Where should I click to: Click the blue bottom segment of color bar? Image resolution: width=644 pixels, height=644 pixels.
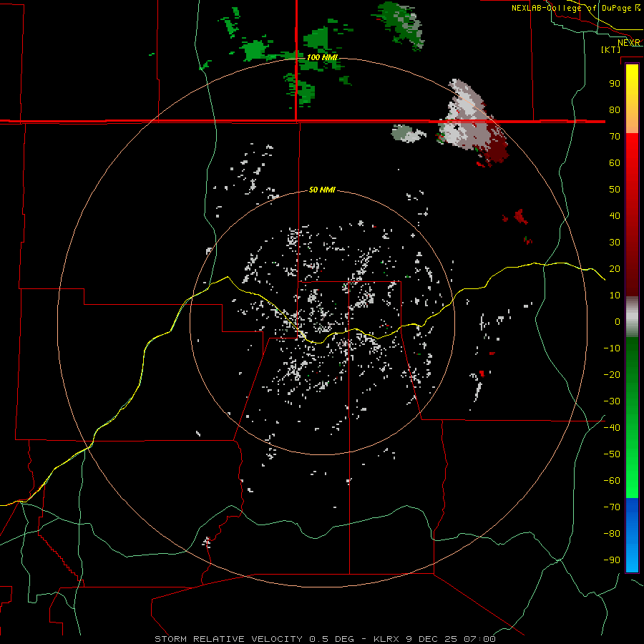click(632, 535)
